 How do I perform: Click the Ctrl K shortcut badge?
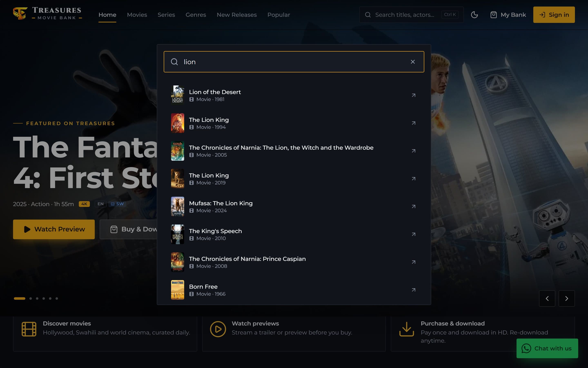pos(450,15)
